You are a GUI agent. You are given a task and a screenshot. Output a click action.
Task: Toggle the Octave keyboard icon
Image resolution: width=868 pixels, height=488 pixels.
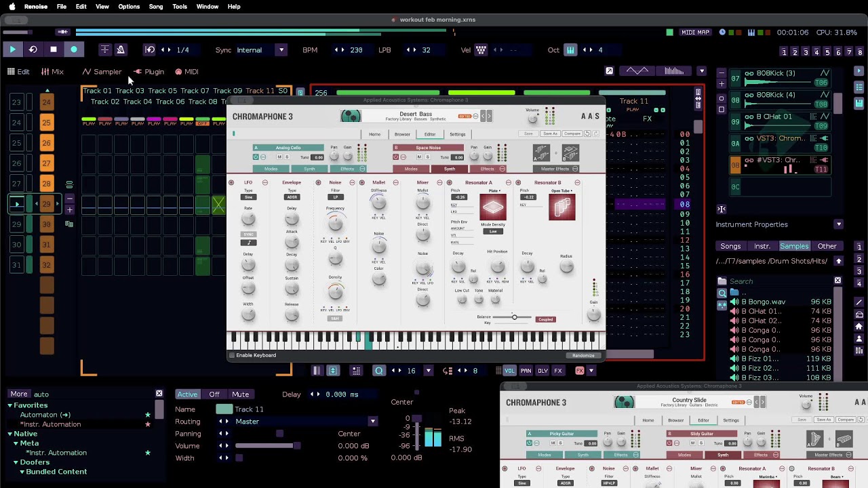pos(570,49)
